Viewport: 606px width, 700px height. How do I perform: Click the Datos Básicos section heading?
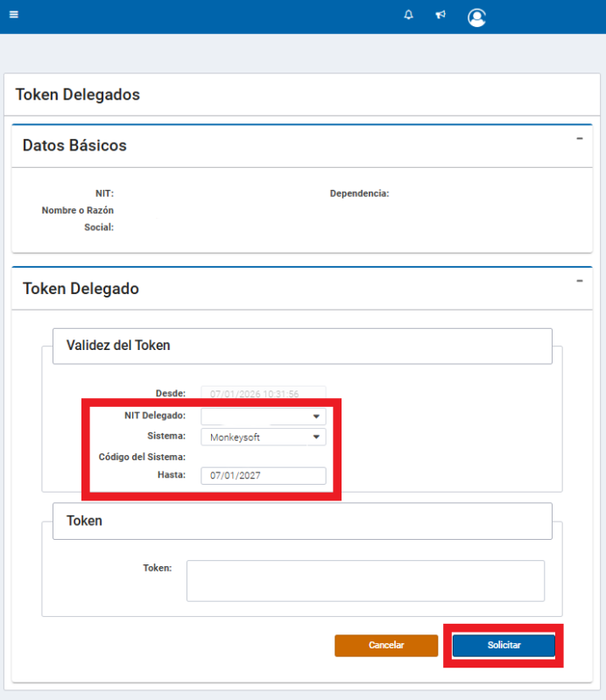point(74,146)
